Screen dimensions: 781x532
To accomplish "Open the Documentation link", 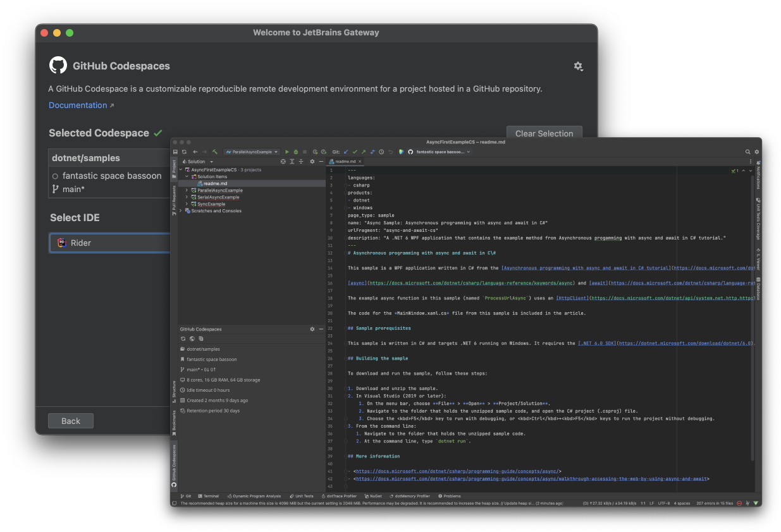I will coord(77,105).
